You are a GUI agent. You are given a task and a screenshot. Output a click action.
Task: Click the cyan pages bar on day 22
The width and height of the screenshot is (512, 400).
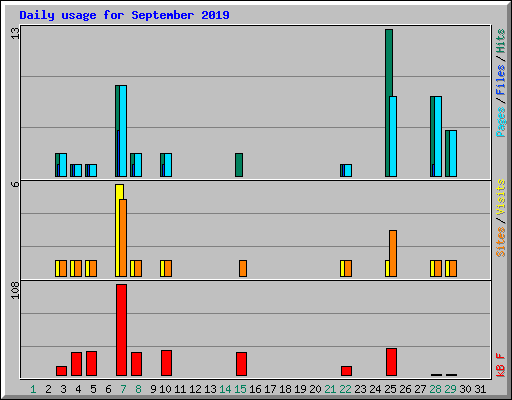pyautogui.click(x=348, y=171)
